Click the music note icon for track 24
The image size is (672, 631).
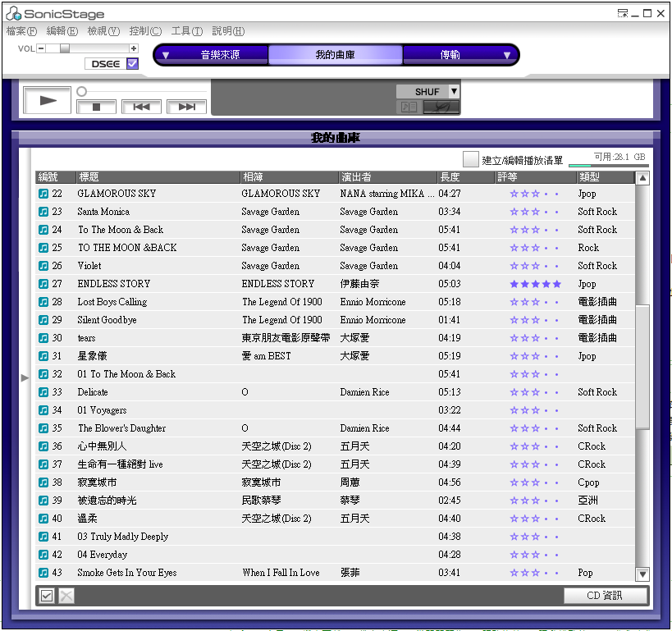[x=43, y=230]
